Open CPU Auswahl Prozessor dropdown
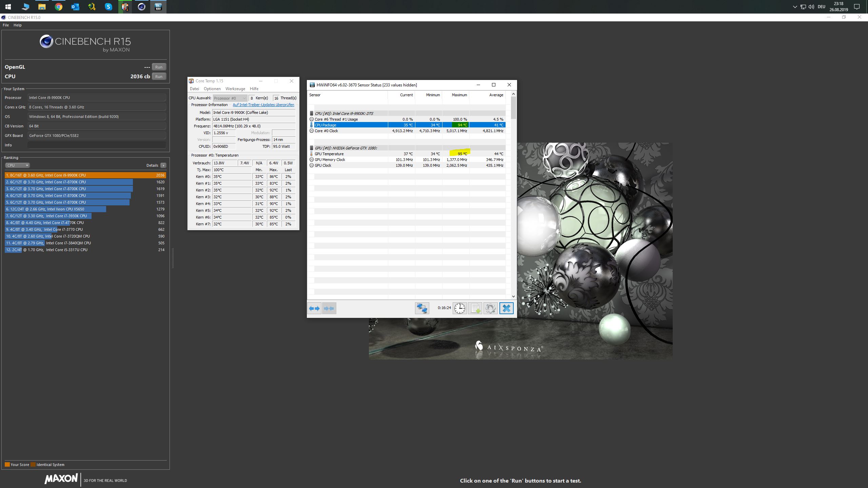Screen dimensions: 868x488 [x=230, y=98]
